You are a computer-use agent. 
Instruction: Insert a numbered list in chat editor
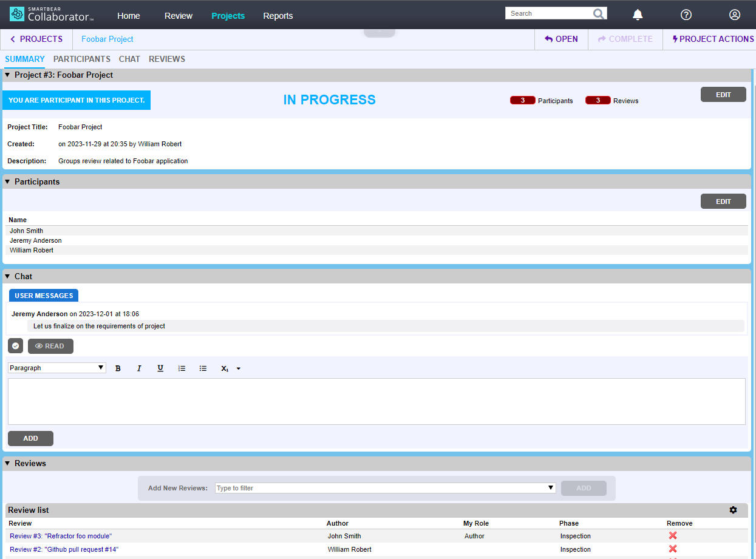182,368
